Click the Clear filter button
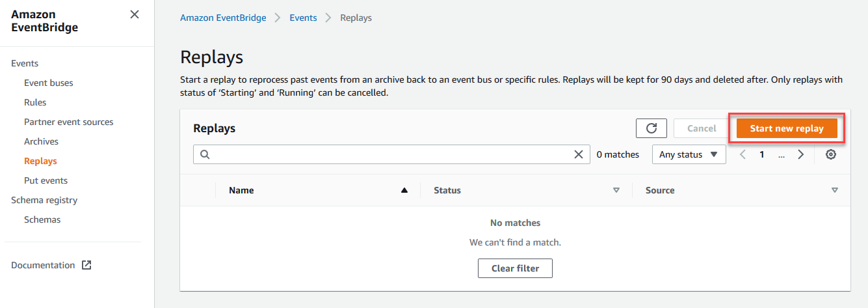Viewport: 868px width, 308px height. pyautogui.click(x=515, y=268)
